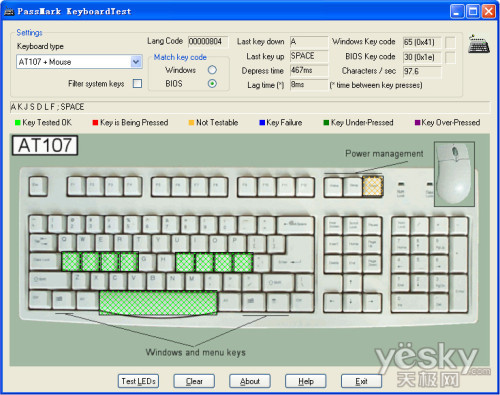Click the Windows and menu keys label

195,352
